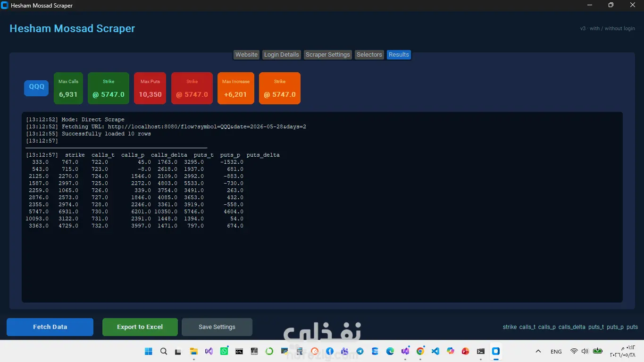Click the Max Calls 6,931 card
Image resolution: width=644 pixels, height=362 pixels.
[68, 88]
